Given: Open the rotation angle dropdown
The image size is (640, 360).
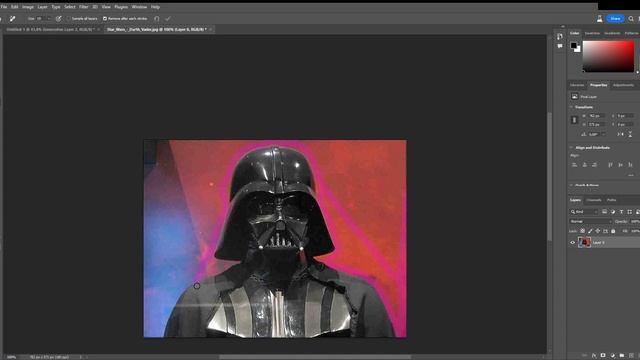Looking at the screenshot, I should coord(604,134).
